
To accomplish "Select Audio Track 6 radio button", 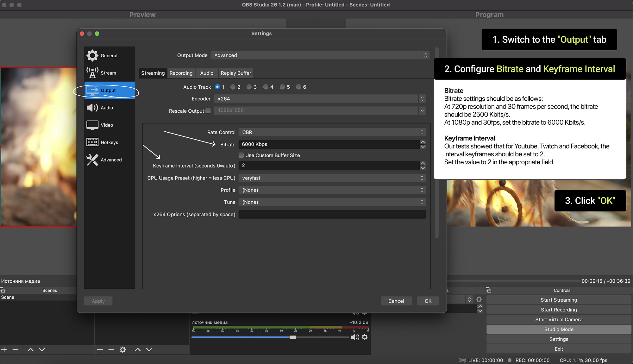I will point(298,87).
